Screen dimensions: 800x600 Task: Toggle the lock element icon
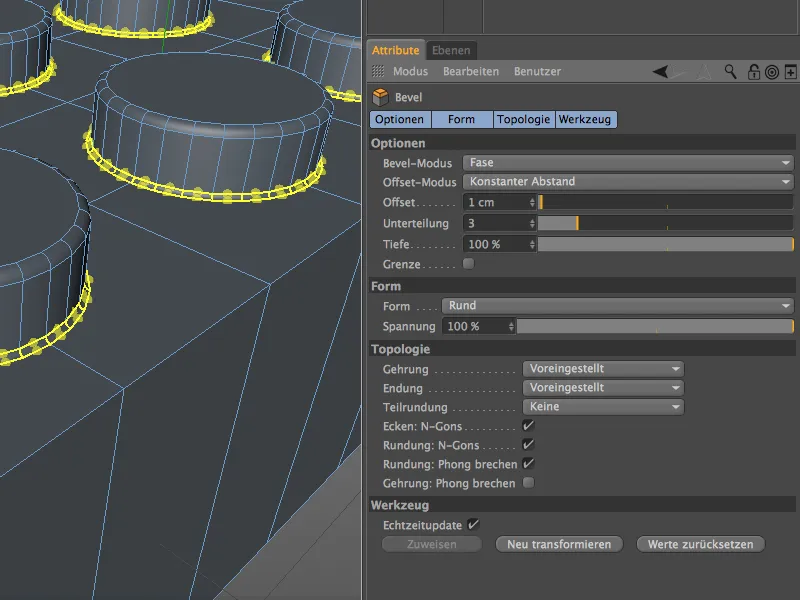pos(754,72)
